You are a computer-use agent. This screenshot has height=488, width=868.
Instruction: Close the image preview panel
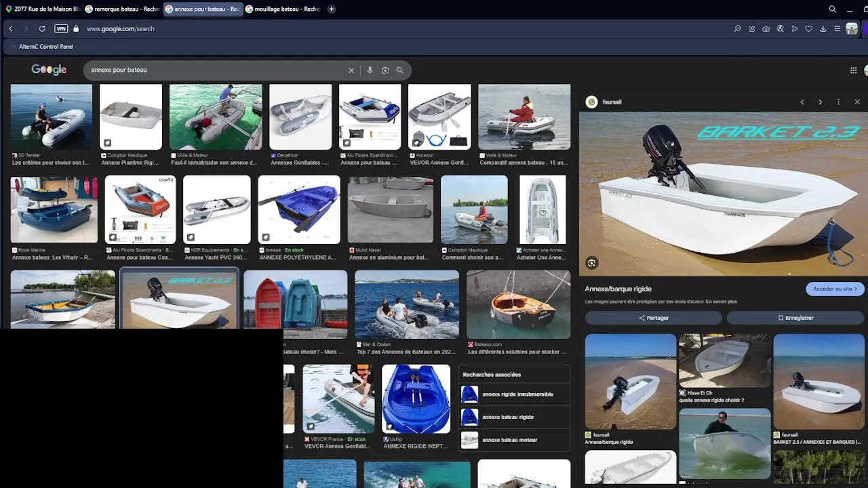pyautogui.click(x=857, y=102)
